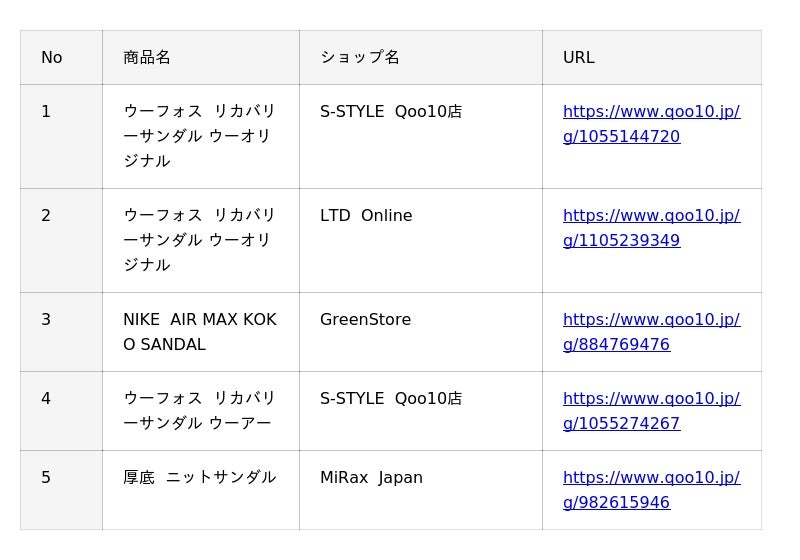Select the row number 2 cell
Screen dimensions: 800x560
tap(61, 241)
